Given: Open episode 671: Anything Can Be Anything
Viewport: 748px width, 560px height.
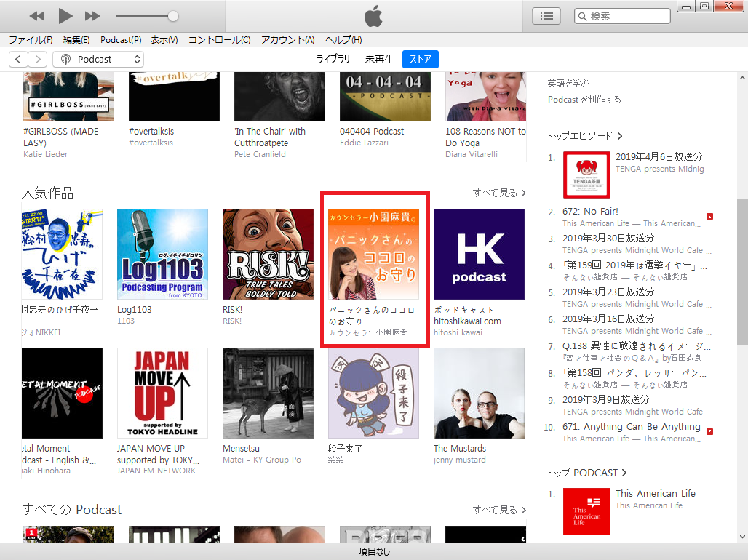Looking at the screenshot, I should coord(631,427).
